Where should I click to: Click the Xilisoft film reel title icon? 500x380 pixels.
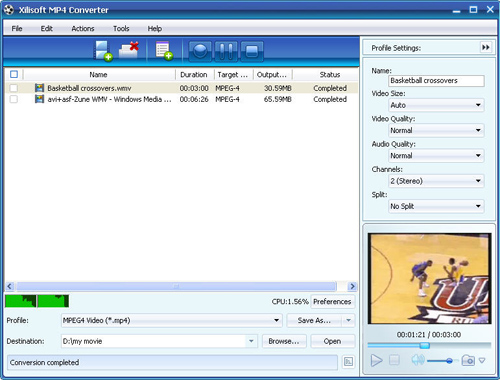pos(9,10)
